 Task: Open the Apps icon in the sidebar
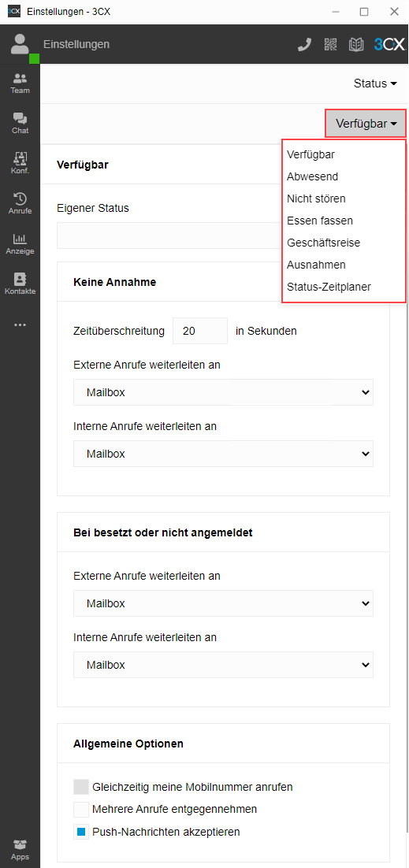pyautogui.click(x=20, y=850)
